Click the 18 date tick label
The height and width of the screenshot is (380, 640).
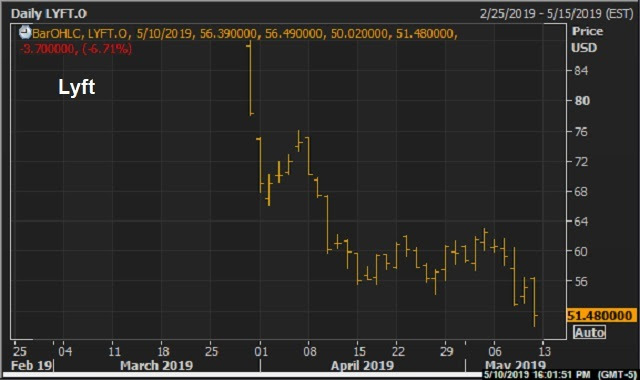(163, 351)
